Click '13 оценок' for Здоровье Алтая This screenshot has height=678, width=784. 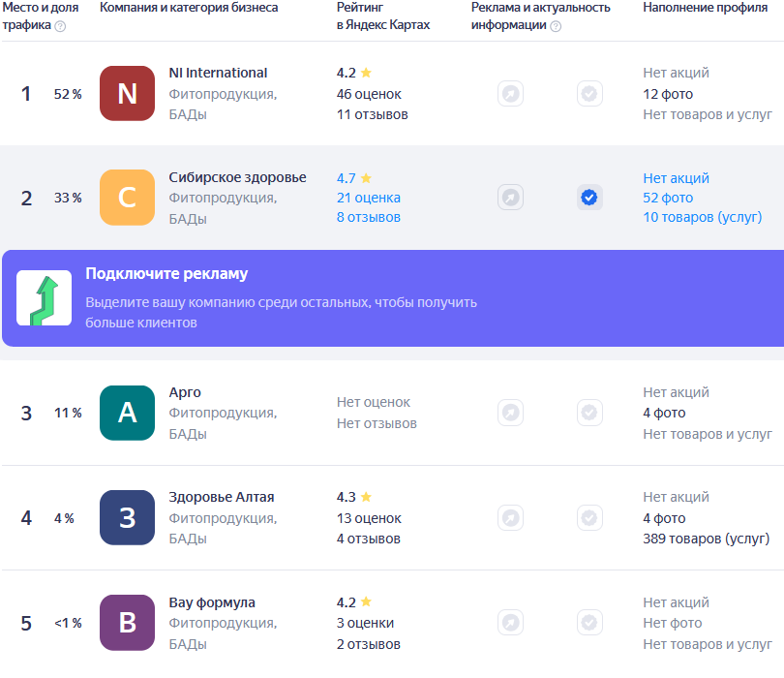369,518
